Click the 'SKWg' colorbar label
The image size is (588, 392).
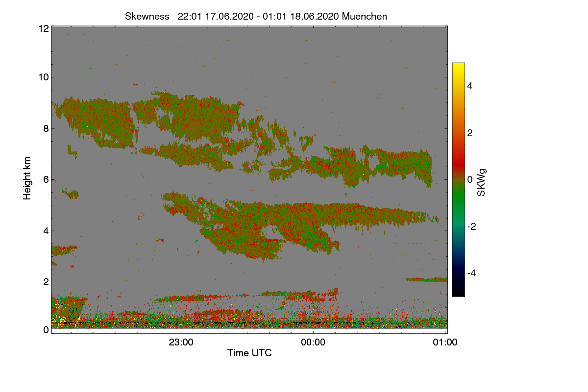(x=482, y=182)
